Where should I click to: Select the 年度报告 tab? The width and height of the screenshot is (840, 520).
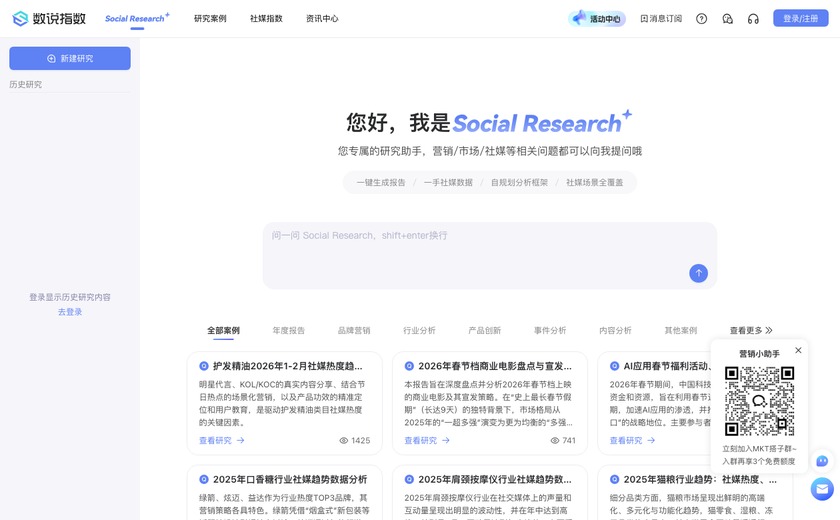click(x=289, y=330)
